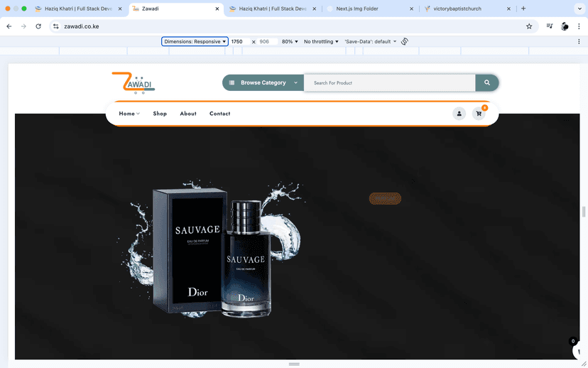Open device toolbar more options menu

(x=579, y=42)
